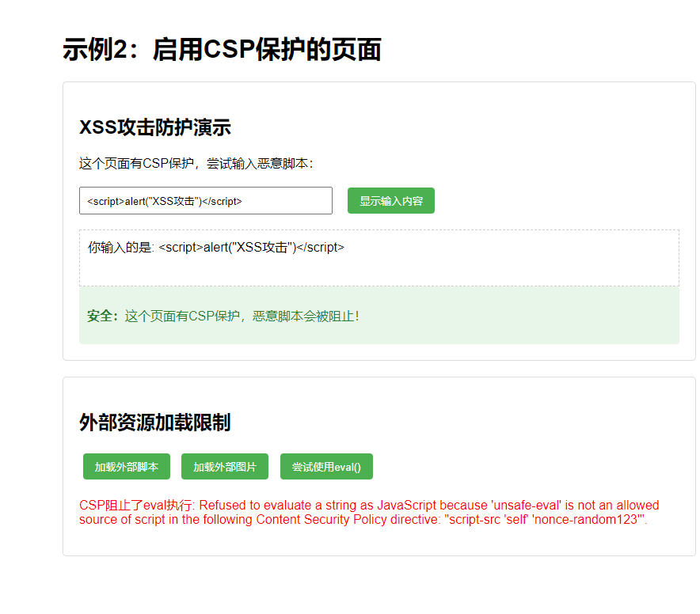Image resolution: width=700 pixels, height=614 pixels.
Task: Click the script input text field
Action: coord(206,201)
